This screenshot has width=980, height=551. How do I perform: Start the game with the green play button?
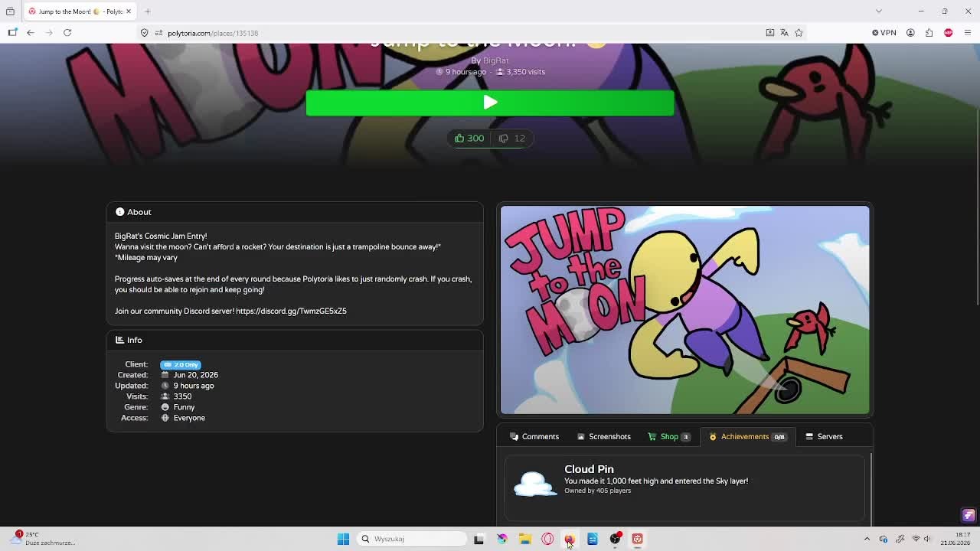(x=490, y=103)
